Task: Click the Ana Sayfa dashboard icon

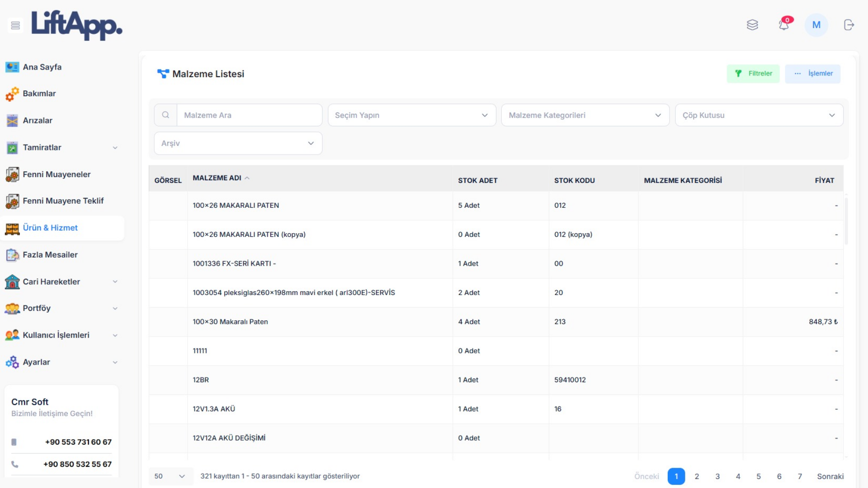Action: (12, 67)
